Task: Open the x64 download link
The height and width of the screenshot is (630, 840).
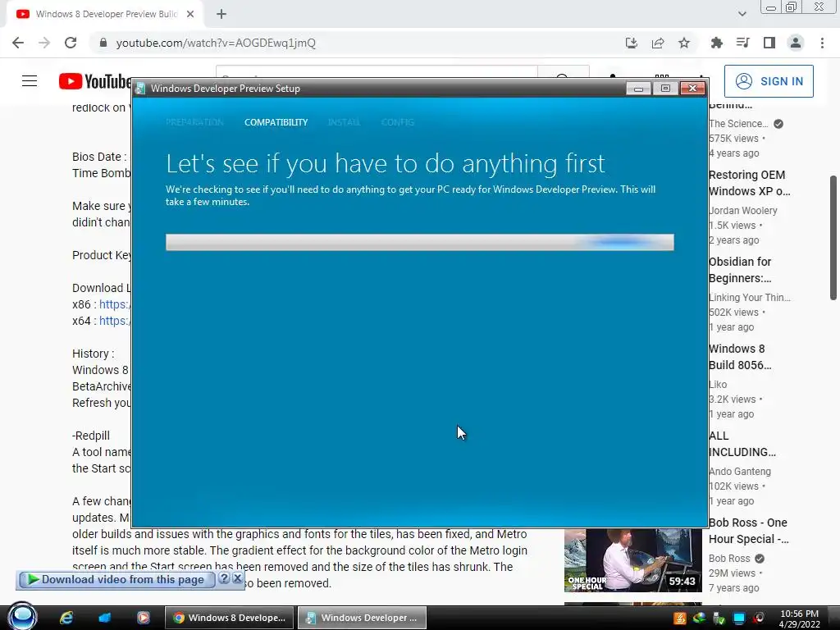Action: pyautogui.click(x=115, y=321)
